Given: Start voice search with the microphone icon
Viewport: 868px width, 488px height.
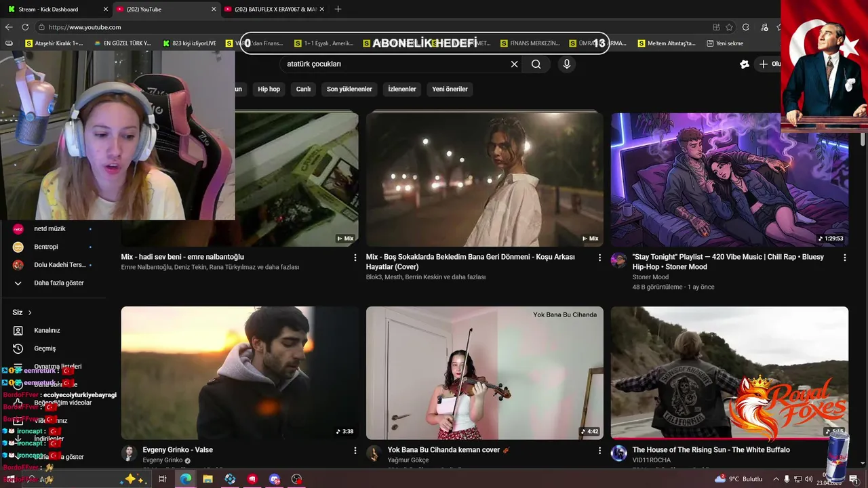Looking at the screenshot, I should [567, 64].
